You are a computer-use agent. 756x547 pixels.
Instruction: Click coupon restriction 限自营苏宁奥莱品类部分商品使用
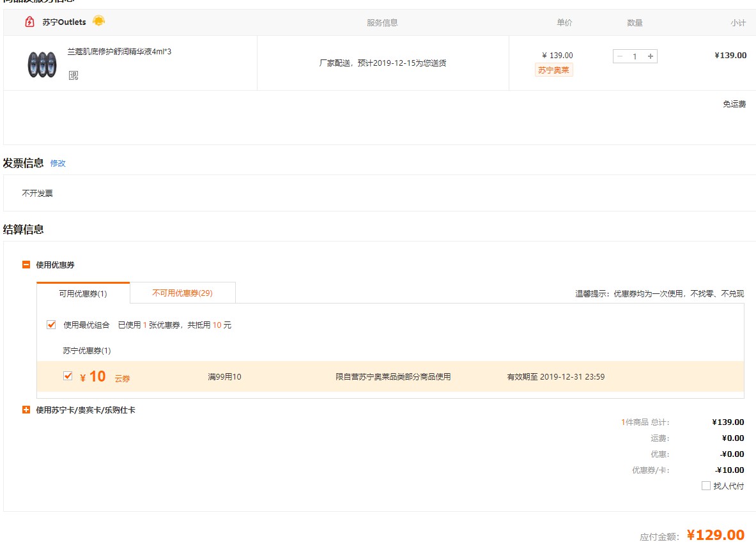393,377
